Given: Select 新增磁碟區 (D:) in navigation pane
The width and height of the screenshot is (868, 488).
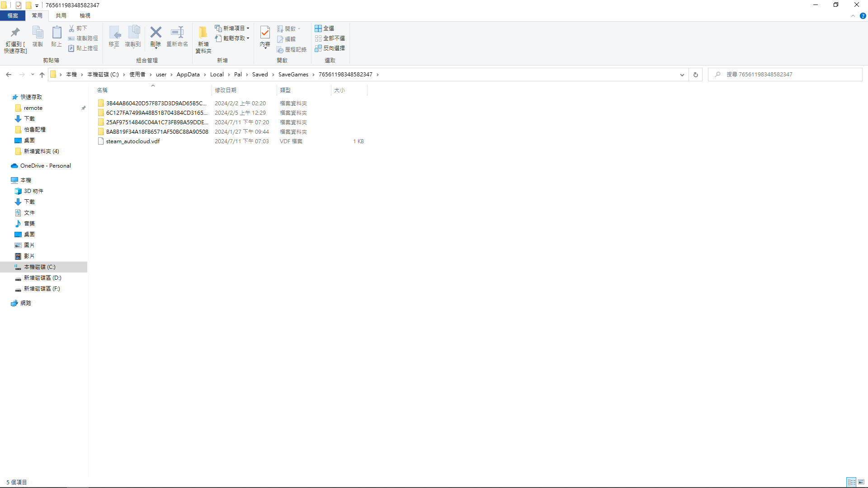Looking at the screenshot, I should pos(42,278).
